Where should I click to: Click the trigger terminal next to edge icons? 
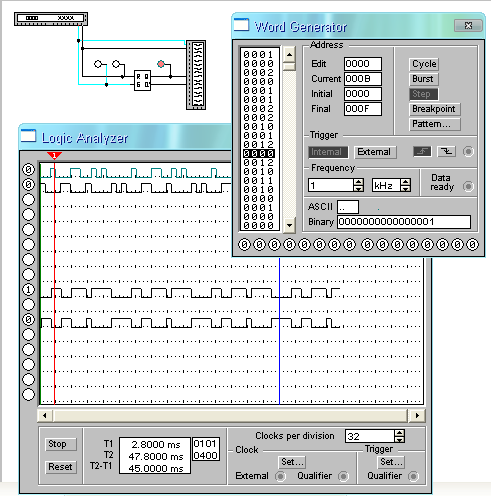[x=468, y=152]
